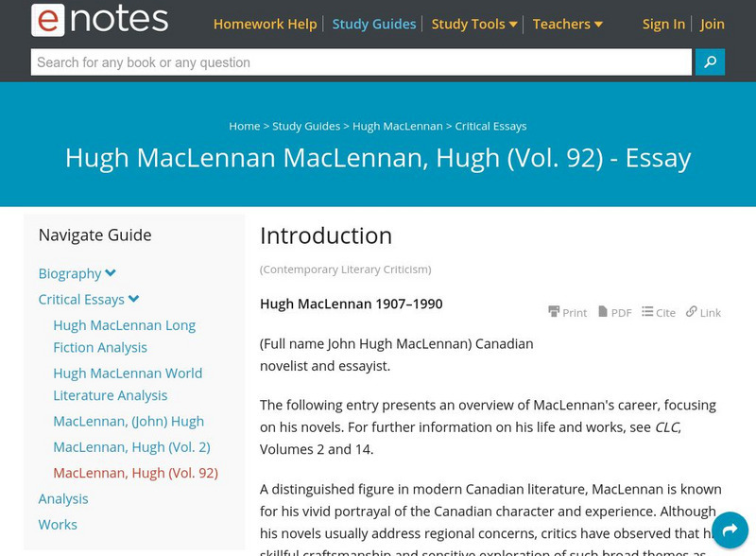Type in the search box
The height and width of the screenshot is (556, 756).
pos(361,62)
